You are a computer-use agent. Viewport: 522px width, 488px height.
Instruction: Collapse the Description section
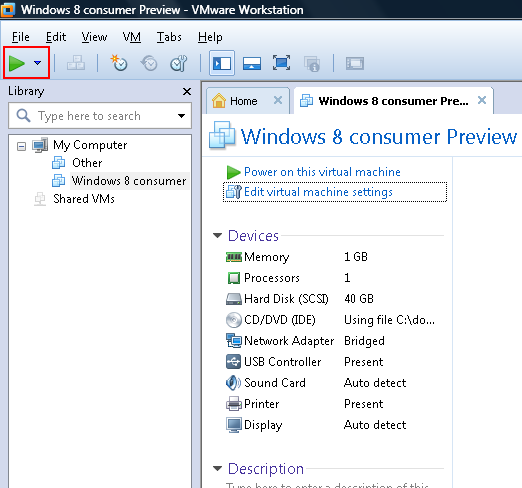[217, 469]
